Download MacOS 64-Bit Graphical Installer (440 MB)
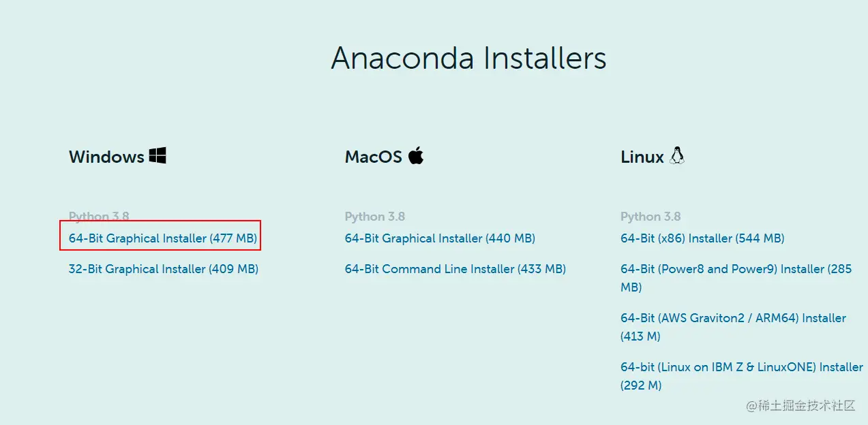 click(440, 238)
